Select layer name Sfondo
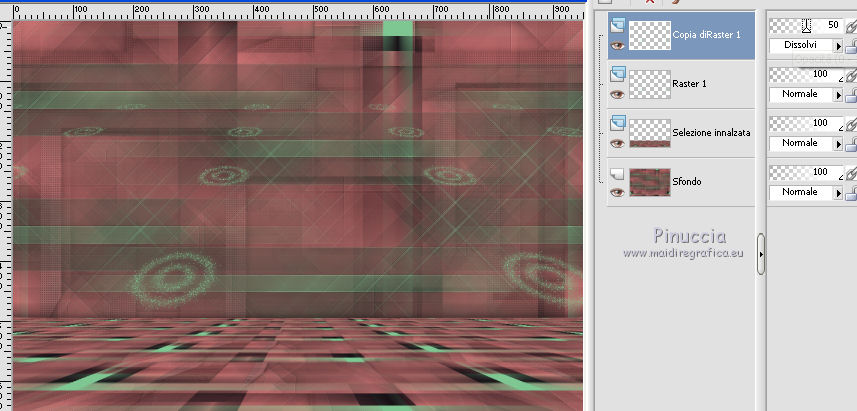 click(687, 181)
